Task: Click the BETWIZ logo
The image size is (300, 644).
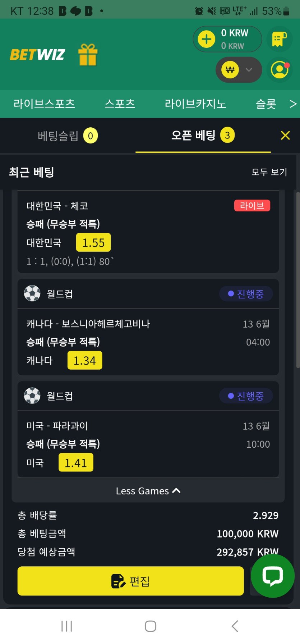Action: point(37,55)
